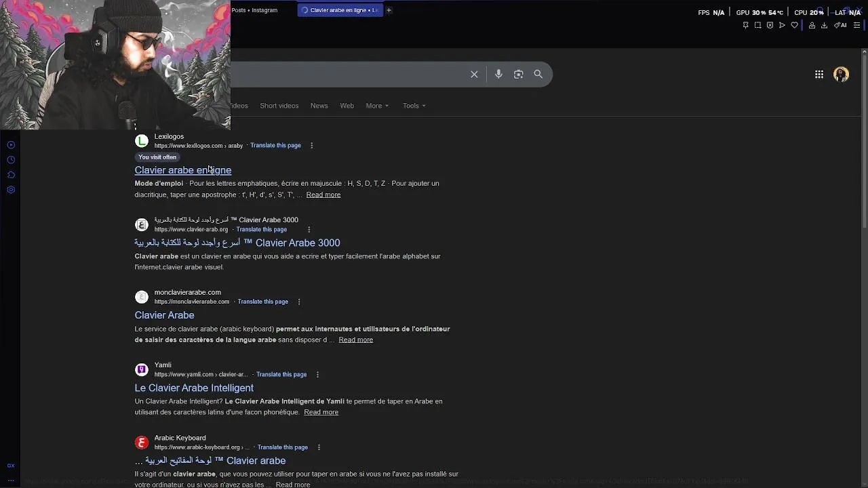The image size is (868, 488).
Task: Open more options for the Lexilogos result
Action: pos(311,146)
